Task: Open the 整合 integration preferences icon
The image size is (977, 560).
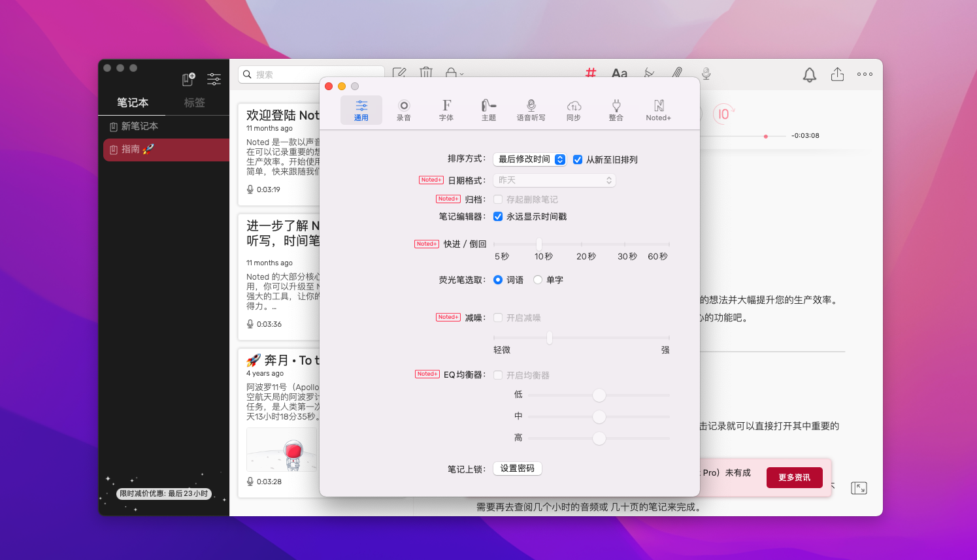Action: pyautogui.click(x=616, y=110)
